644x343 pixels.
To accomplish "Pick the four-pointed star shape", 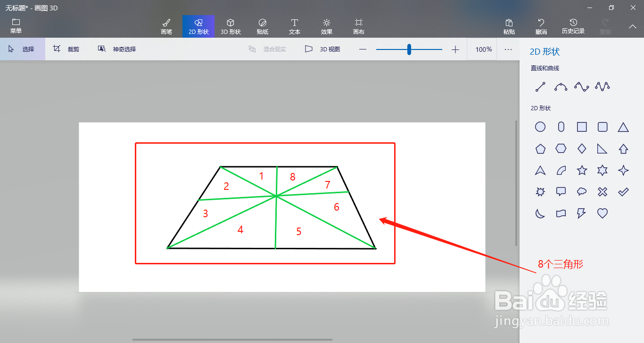I will coord(623,170).
